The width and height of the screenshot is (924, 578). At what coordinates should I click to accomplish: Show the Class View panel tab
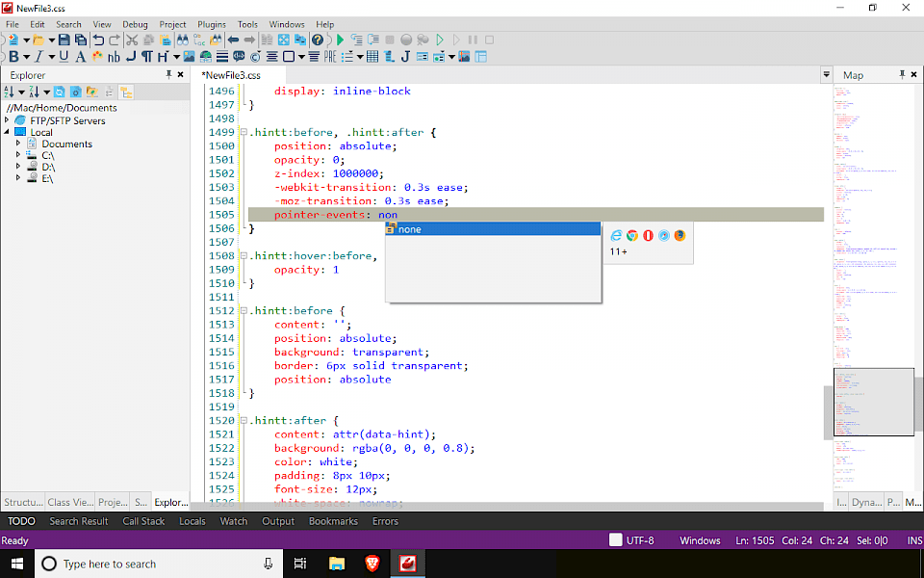pos(70,503)
